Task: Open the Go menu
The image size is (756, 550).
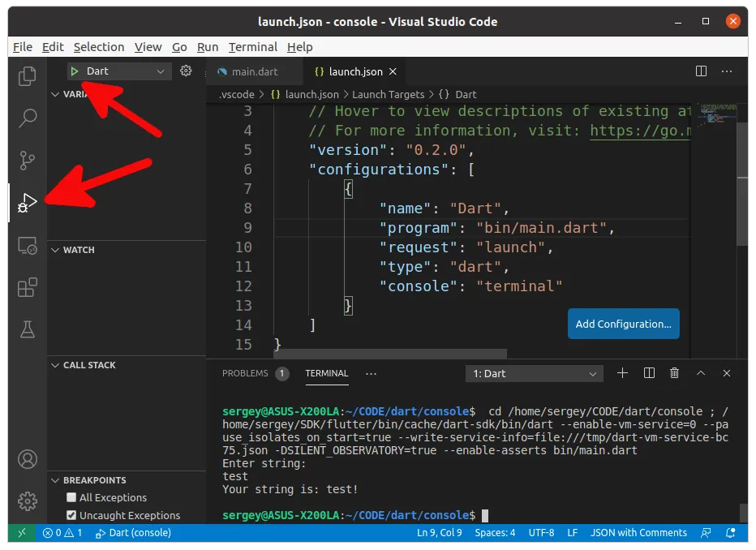Action: point(179,47)
